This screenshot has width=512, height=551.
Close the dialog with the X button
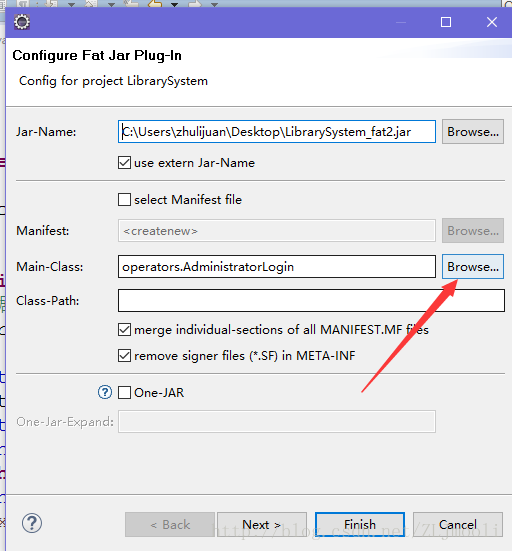492,22
